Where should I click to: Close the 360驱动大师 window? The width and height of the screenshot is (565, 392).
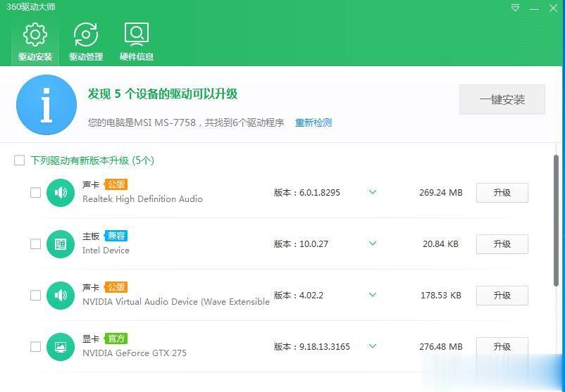[x=553, y=8]
